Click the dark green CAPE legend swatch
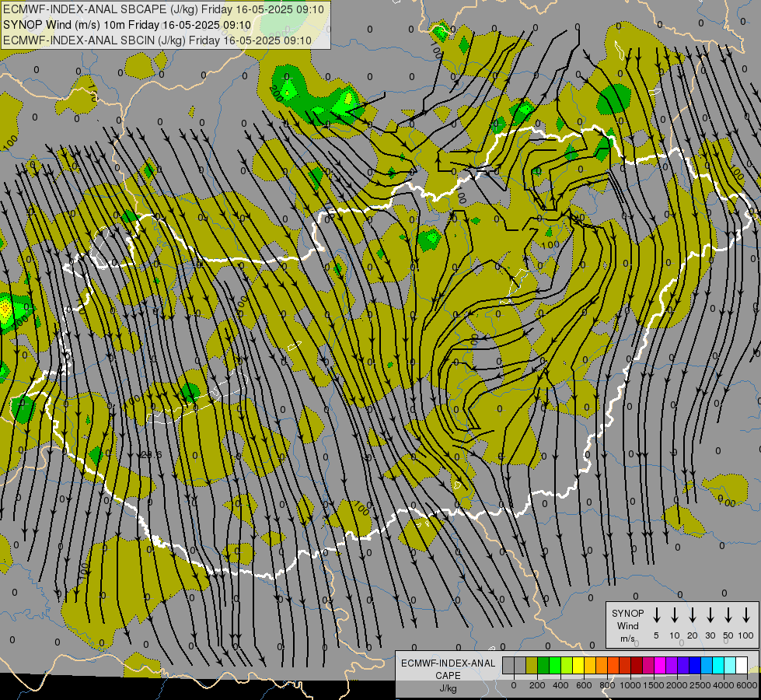 click(x=543, y=665)
